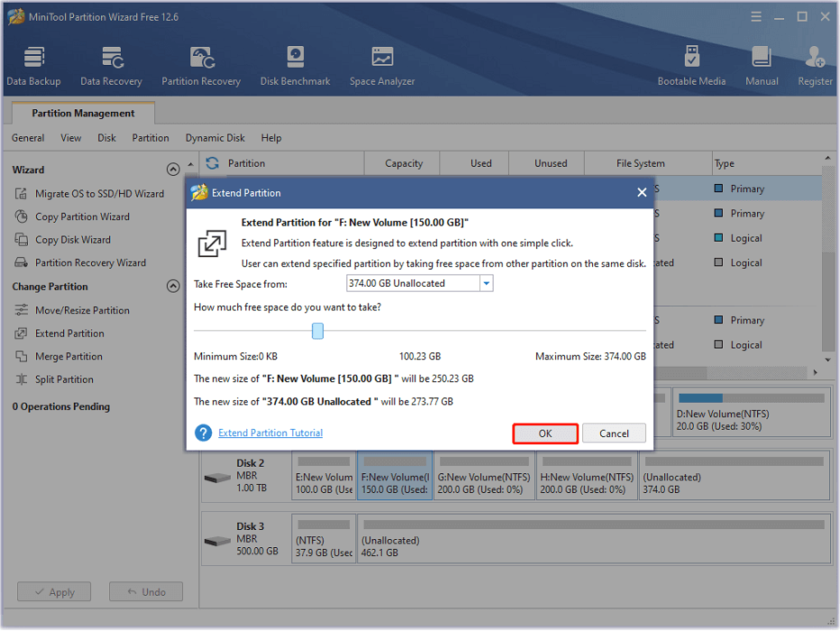Image resolution: width=840 pixels, height=631 pixels.
Task: Click the partition list scroll-down arrow
Action: point(828,360)
